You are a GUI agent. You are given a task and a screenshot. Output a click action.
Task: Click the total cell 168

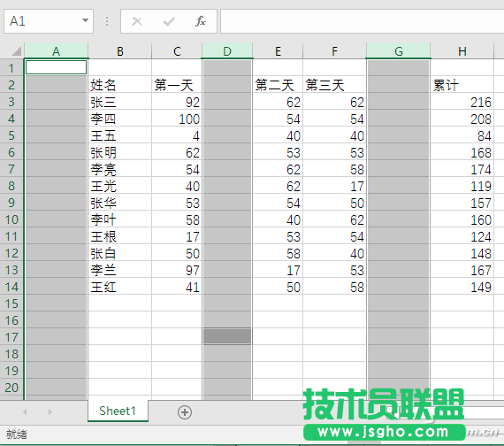462,152
